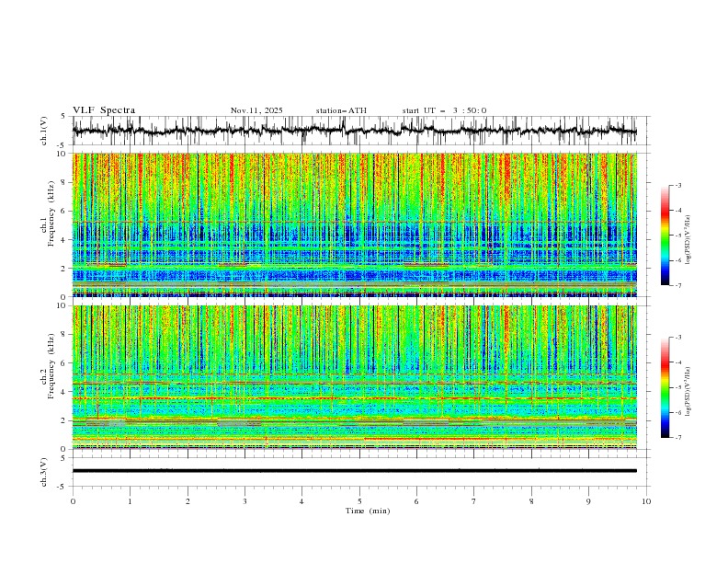This screenshot has height=563, width=728.
Task: Click the ch.1 spectrogram "4" kHz tick label
Action: coord(63,240)
